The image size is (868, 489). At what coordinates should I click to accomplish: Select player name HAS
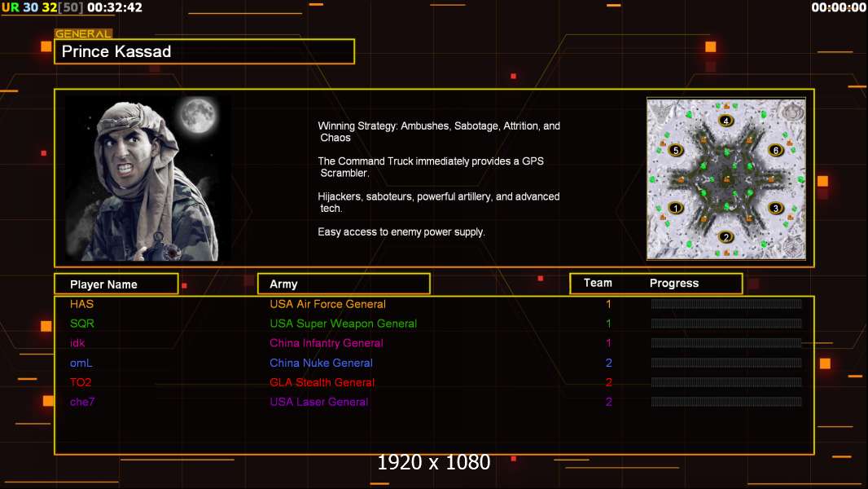coord(82,304)
